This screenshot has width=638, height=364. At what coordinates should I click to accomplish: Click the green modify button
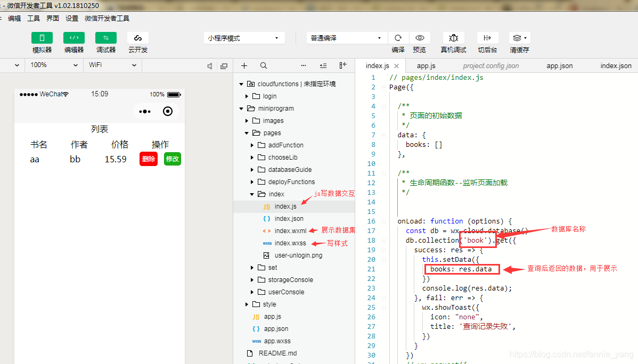173,159
